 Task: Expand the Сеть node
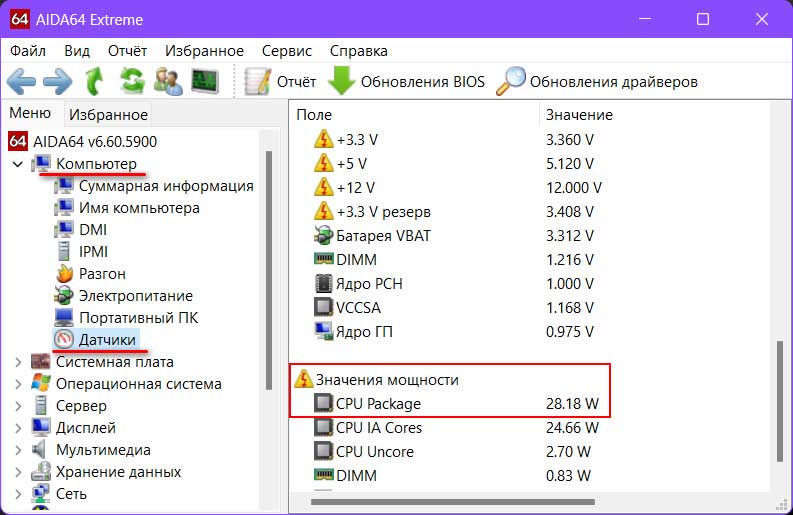(x=18, y=494)
